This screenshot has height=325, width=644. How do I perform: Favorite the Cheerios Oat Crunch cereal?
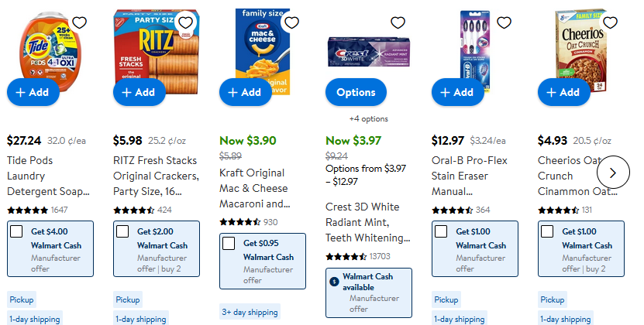pyautogui.click(x=610, y=22)
